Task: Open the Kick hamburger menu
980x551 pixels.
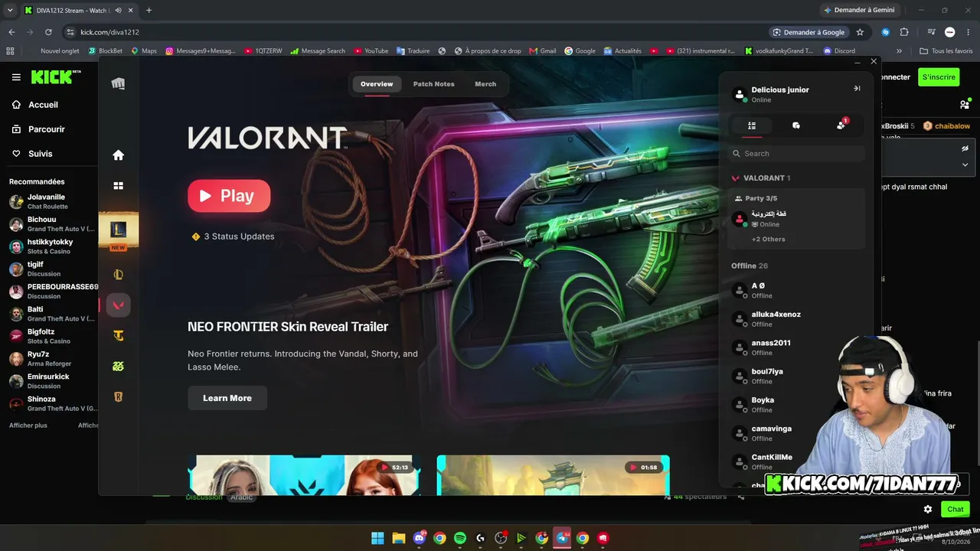Action: 16,77
